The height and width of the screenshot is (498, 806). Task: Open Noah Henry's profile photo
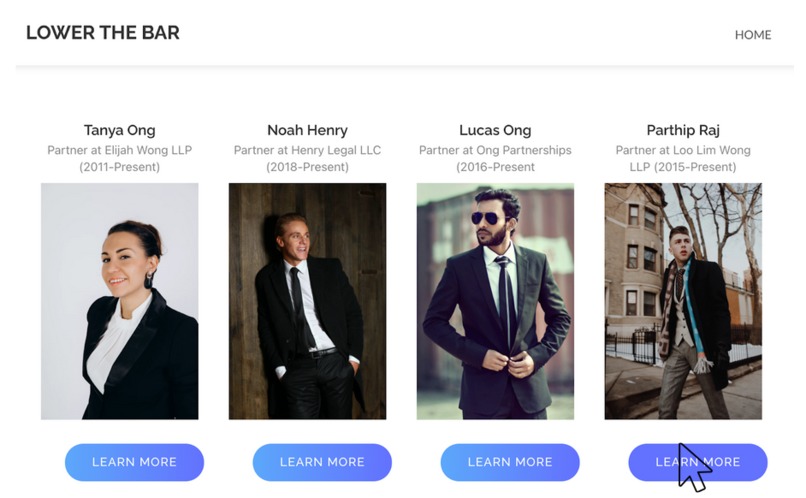[307, 301]
